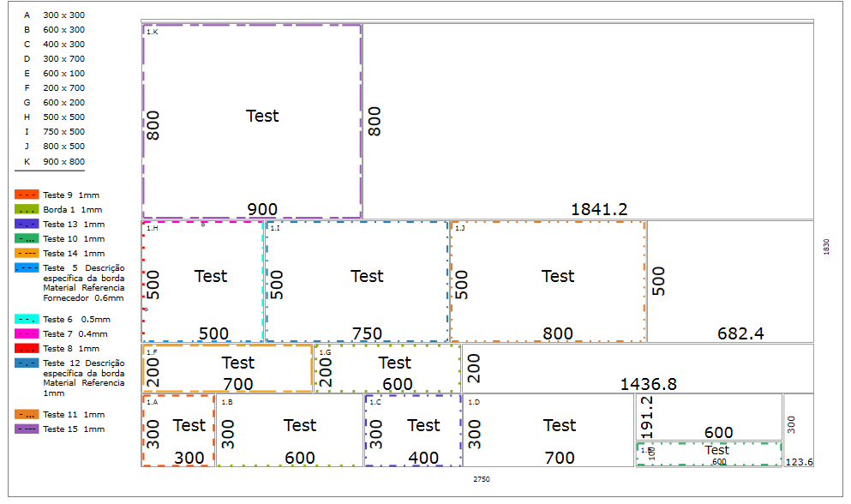Click legend row C 400 x 300
The image size is (851, 504).
point(54,45)
